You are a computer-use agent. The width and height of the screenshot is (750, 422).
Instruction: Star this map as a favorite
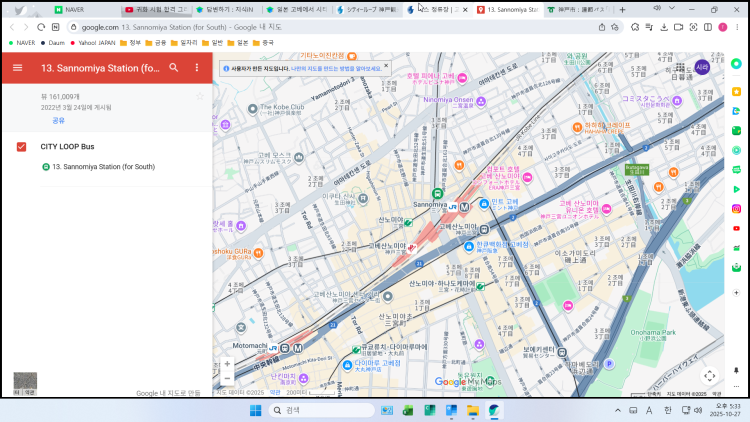200,96
